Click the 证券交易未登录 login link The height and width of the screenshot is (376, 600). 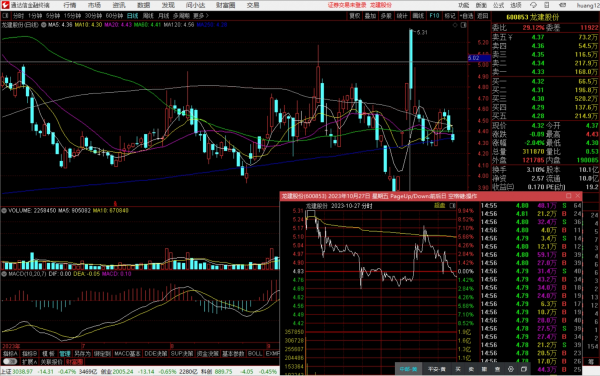click(347, 5)
